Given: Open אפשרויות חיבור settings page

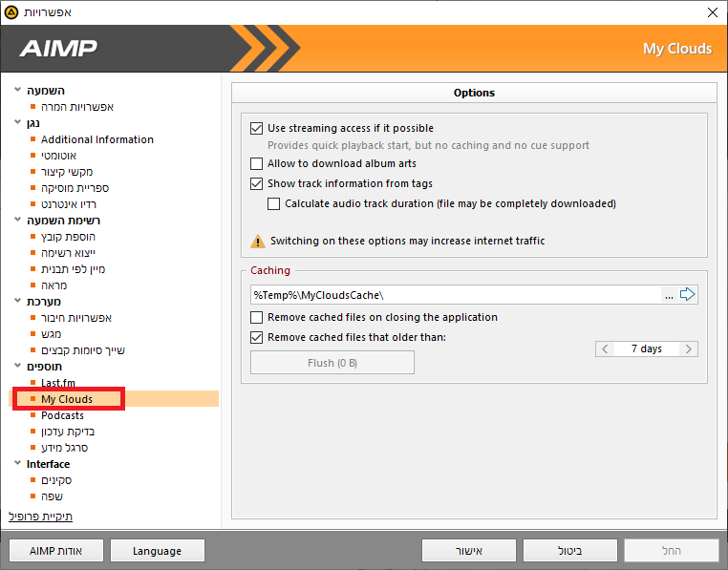Looking at the screenshot, I should coord(76,318).
